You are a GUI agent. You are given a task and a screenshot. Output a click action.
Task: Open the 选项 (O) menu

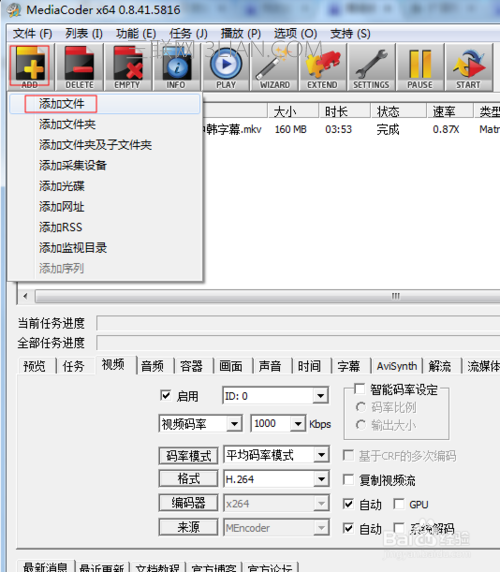click(295, 34)
